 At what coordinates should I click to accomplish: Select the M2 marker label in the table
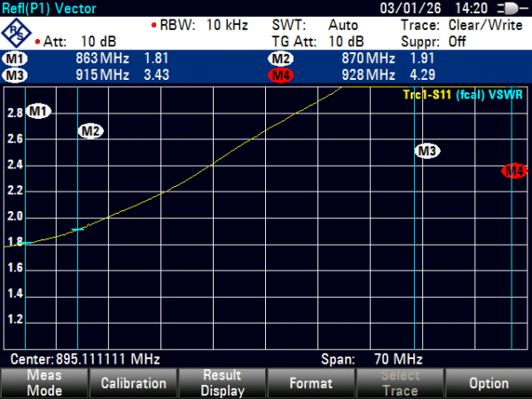point(281,59)
